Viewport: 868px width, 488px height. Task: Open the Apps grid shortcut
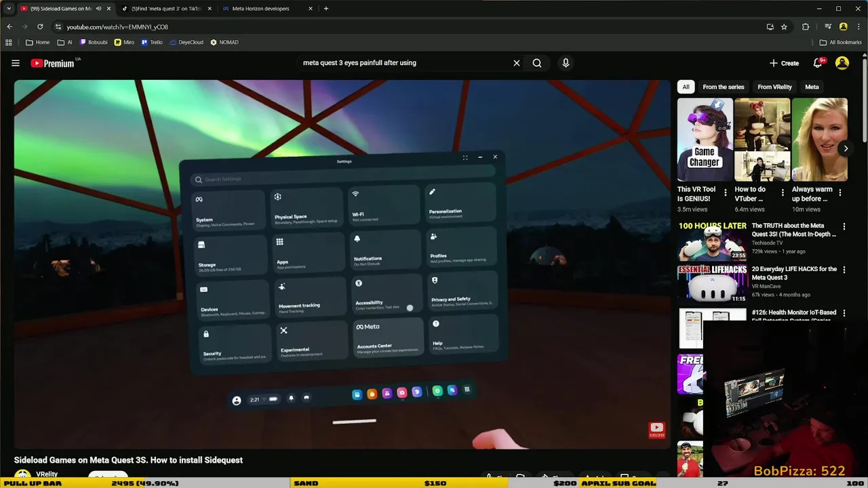[x=8, y=42]
